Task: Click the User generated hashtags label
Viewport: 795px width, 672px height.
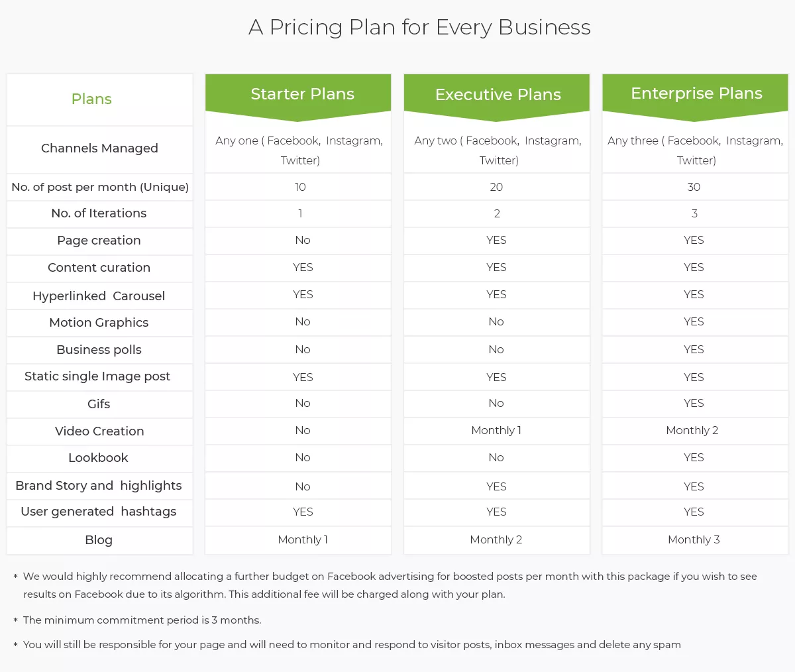Action: [99, 512]
